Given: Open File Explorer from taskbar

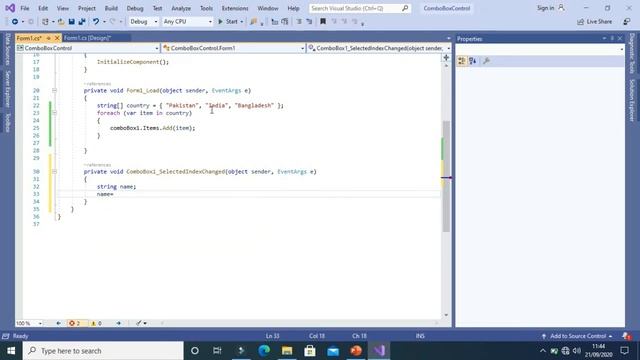Looking at the screenshot, I should coord(287,351).
